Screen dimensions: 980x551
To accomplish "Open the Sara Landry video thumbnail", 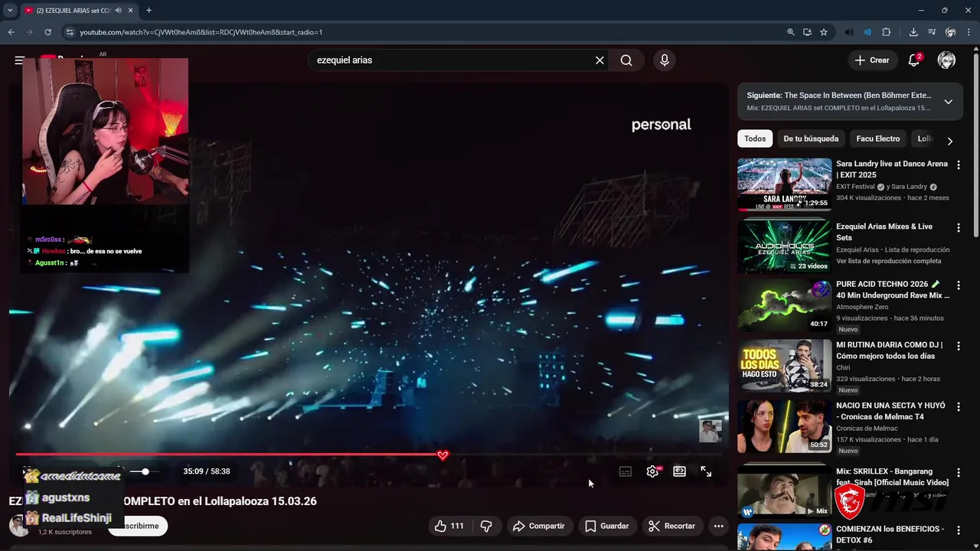I will [784, 184].
